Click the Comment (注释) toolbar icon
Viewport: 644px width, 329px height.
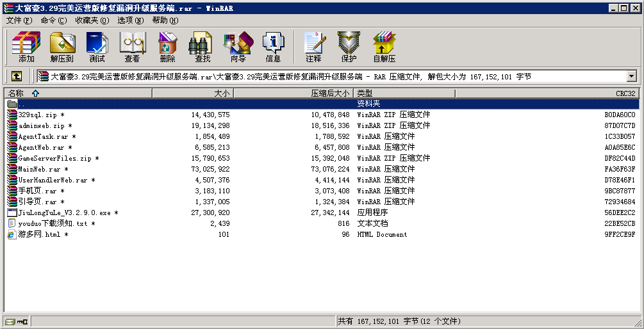(x=313, y=47)
